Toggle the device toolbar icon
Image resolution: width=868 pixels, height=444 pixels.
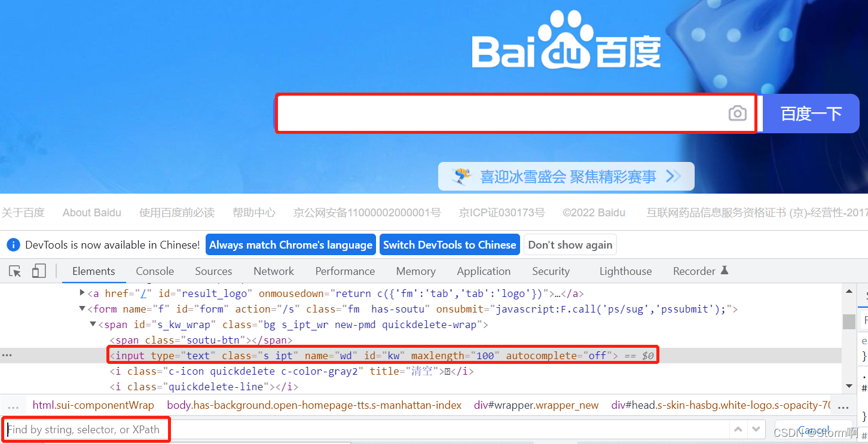click(39, 271)
